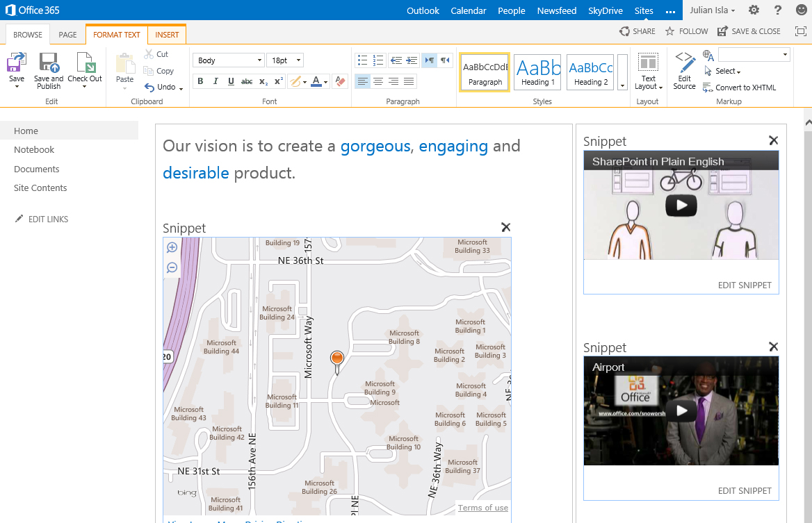Toggle underline formatting
Screen dimensions: 812x523
231,81
